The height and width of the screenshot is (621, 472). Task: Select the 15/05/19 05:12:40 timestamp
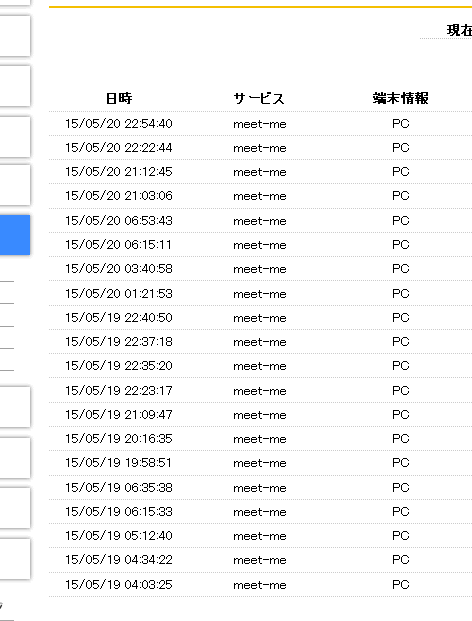pos(119,536)
